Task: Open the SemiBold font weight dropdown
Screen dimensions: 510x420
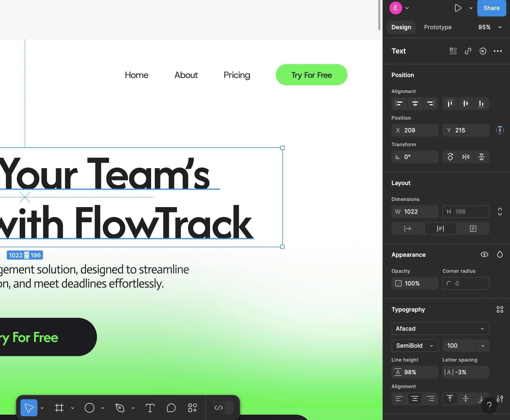Action: click(414, 346)
